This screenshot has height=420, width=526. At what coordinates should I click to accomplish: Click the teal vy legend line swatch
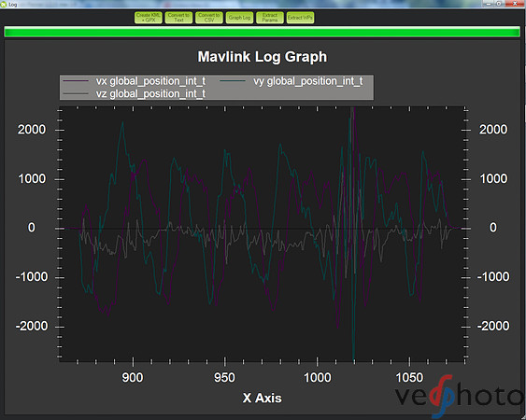pyautogui.click(x=233, y=81)
